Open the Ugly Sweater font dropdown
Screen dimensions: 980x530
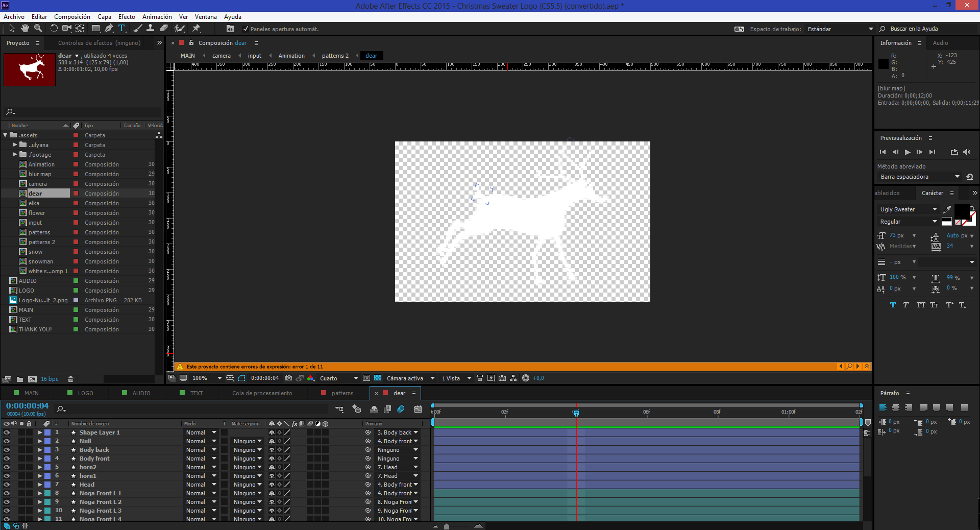tap(909, 209)
